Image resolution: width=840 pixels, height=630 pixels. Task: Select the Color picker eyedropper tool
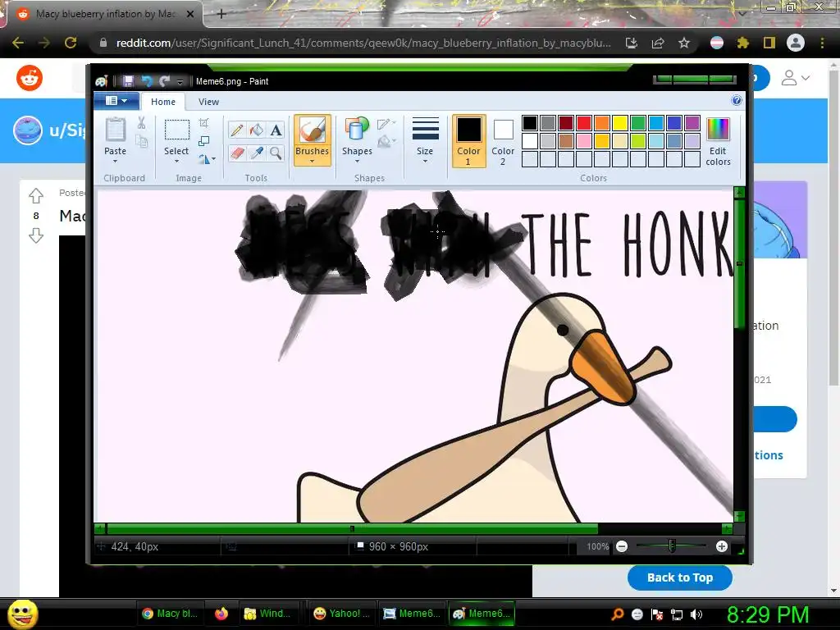pyautogui.click(x=257, y=153)
